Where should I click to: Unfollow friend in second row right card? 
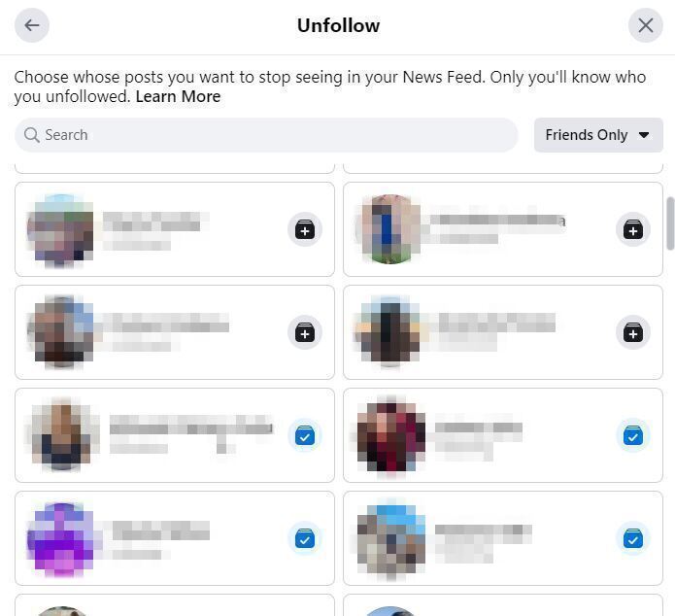pos(633,332)
